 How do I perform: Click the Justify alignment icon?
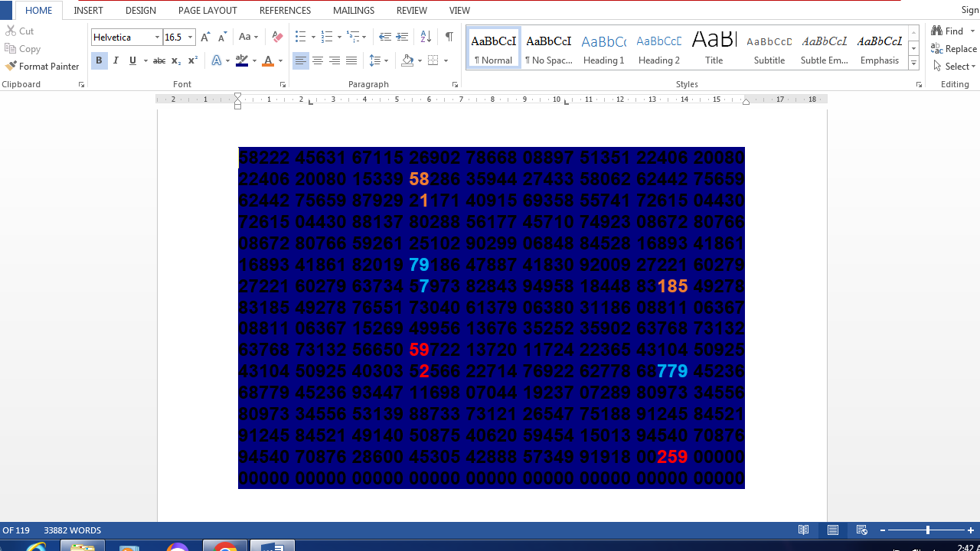pos(351,60)
